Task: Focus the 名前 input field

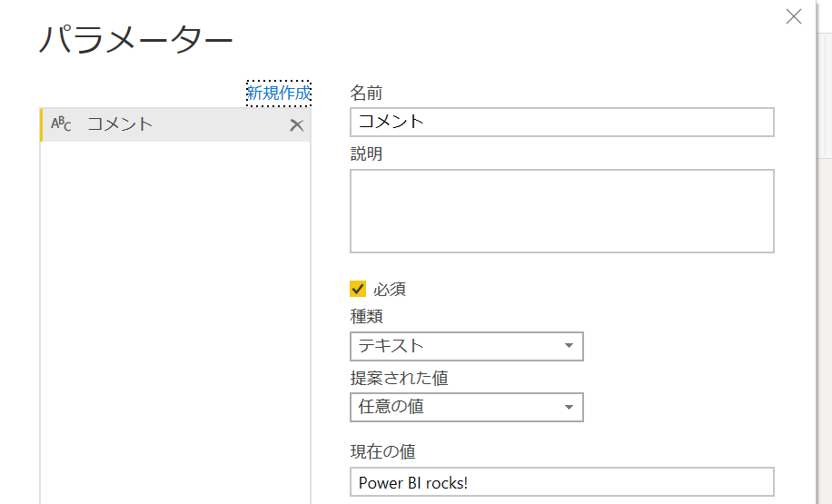Action: (x=562, y=122)
